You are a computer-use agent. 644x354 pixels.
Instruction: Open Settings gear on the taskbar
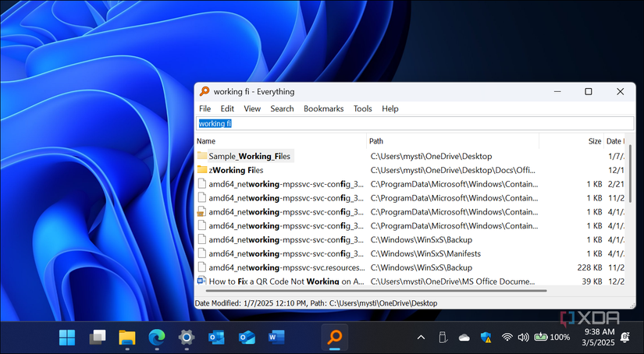click(x=186, y=338)
